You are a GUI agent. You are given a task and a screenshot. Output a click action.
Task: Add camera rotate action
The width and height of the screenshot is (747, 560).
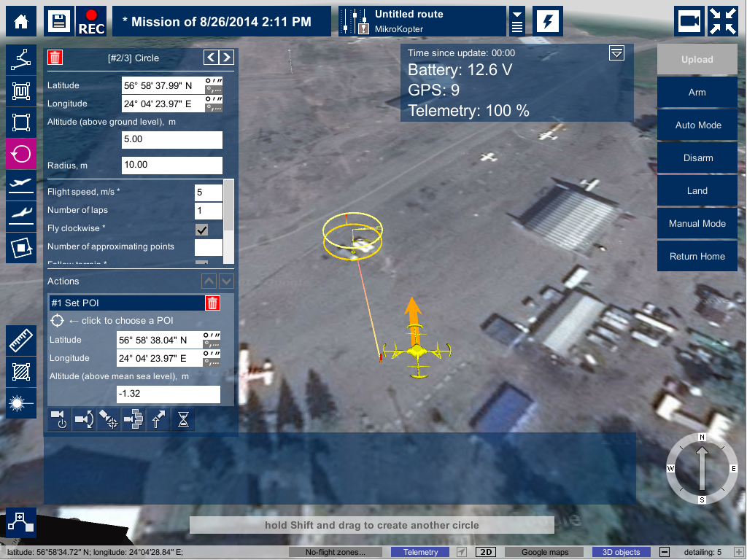click(x=84, y=419)
